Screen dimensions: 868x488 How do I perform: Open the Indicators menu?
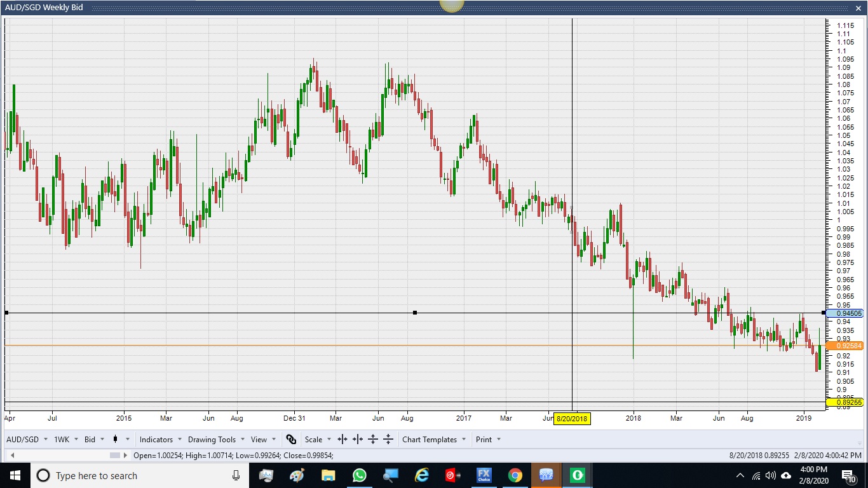(x=161, y=439)
